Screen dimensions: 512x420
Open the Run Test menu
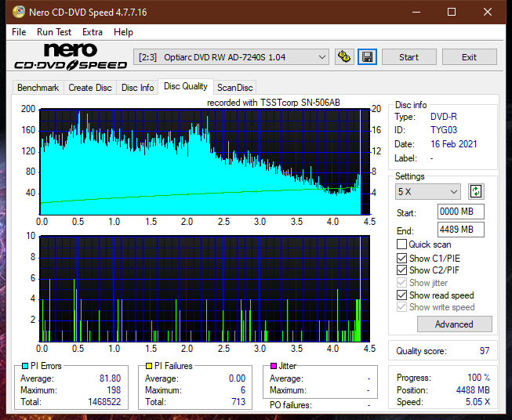(54, 32)
